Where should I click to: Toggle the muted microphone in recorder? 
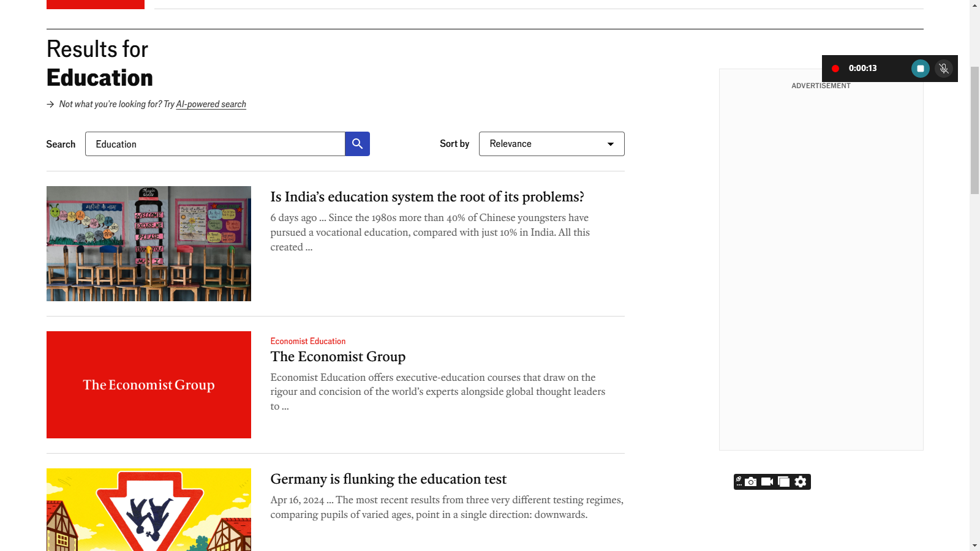pyautogui.click(x=944, y=69)
